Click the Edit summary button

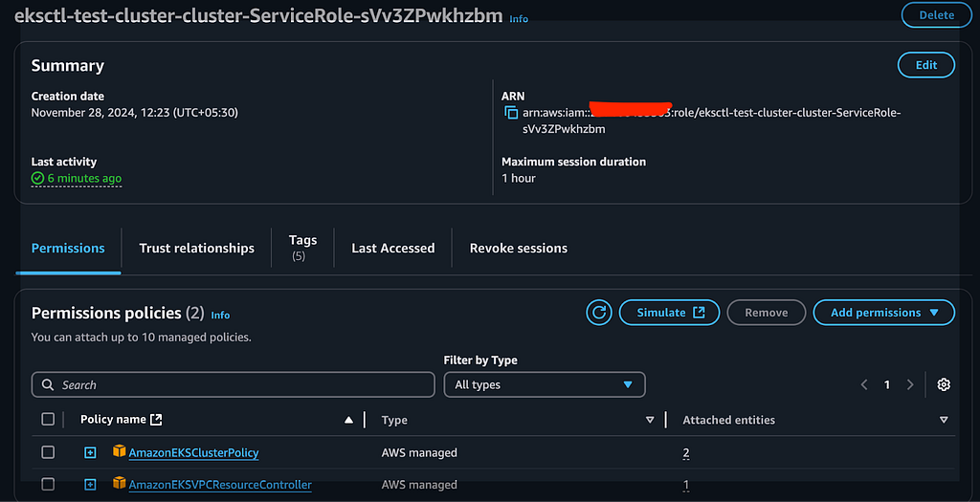click(x=926, y=65)
